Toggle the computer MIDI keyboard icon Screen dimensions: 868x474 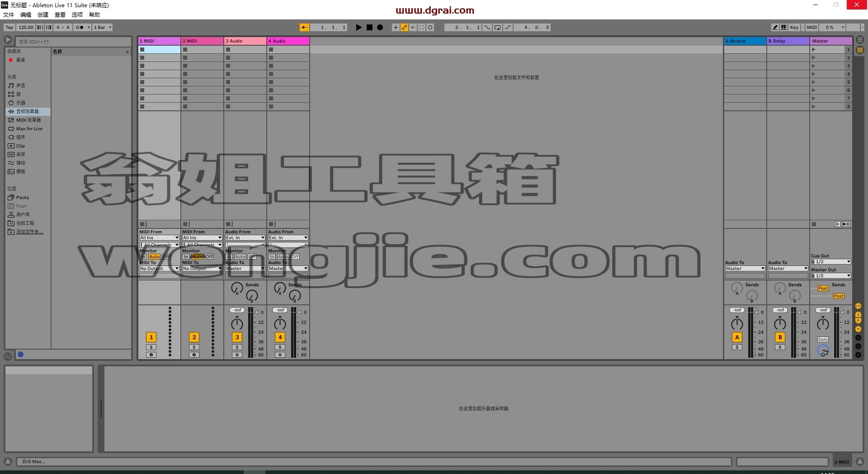[x=783, y=27]
